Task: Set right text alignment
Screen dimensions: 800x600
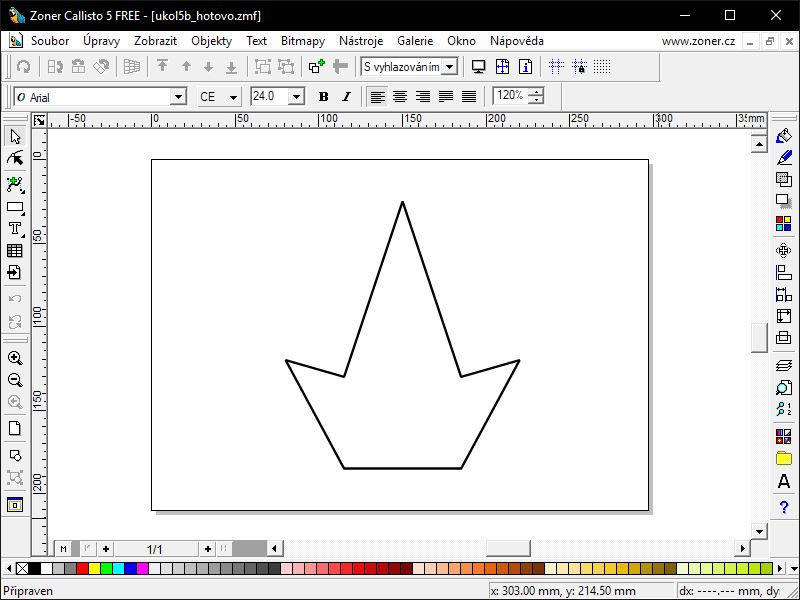Action: tap(423, 96)
